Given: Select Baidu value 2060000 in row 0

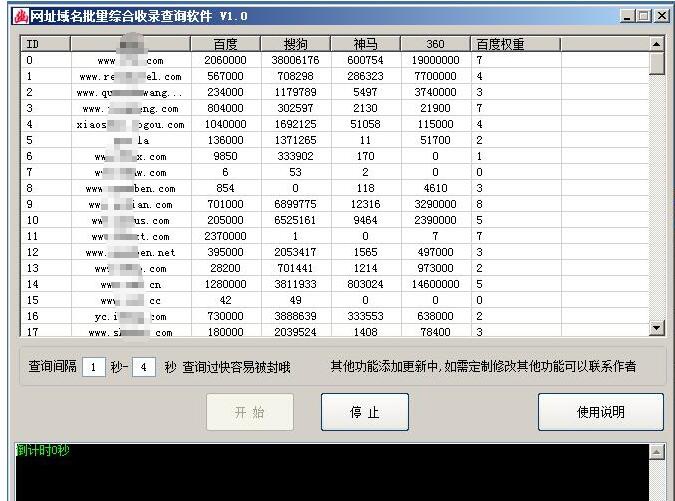Looking at the screenshot, I should pos(226,60).
